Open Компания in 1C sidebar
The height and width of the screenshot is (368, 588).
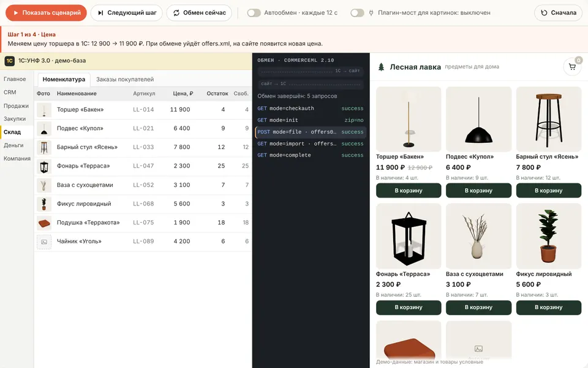17,158
